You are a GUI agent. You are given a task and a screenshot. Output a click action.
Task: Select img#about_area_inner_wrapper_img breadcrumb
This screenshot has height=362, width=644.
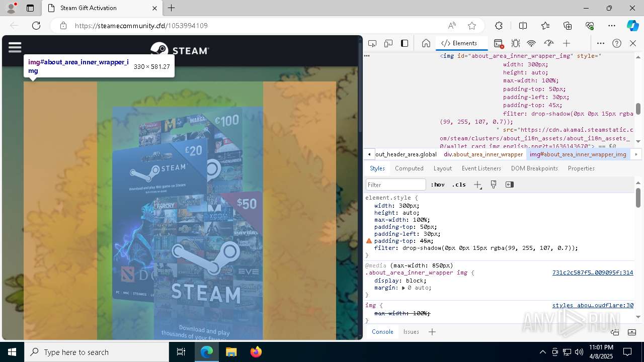click(x=578, y=154)
